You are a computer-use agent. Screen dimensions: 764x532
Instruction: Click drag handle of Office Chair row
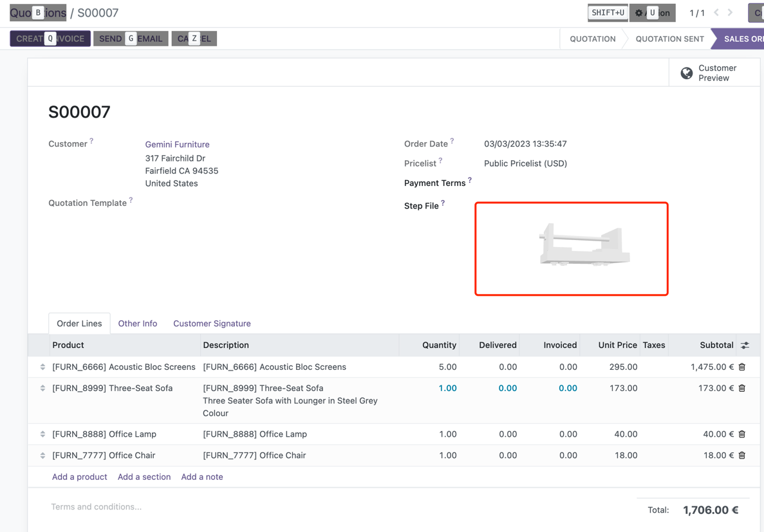point(42,455)
